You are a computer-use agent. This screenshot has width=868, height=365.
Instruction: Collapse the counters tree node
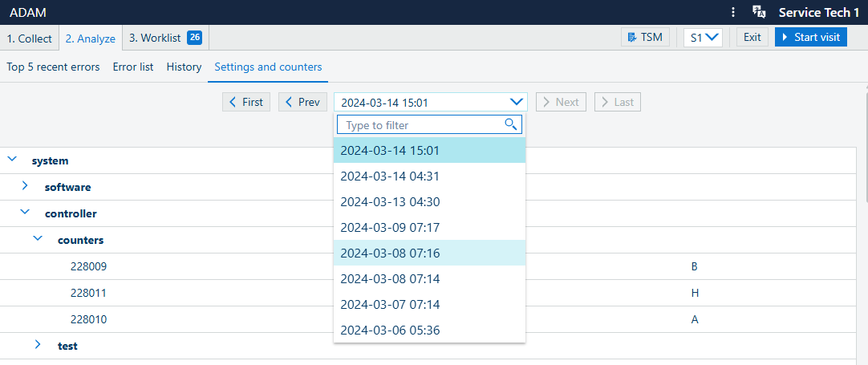click(38, 239)
